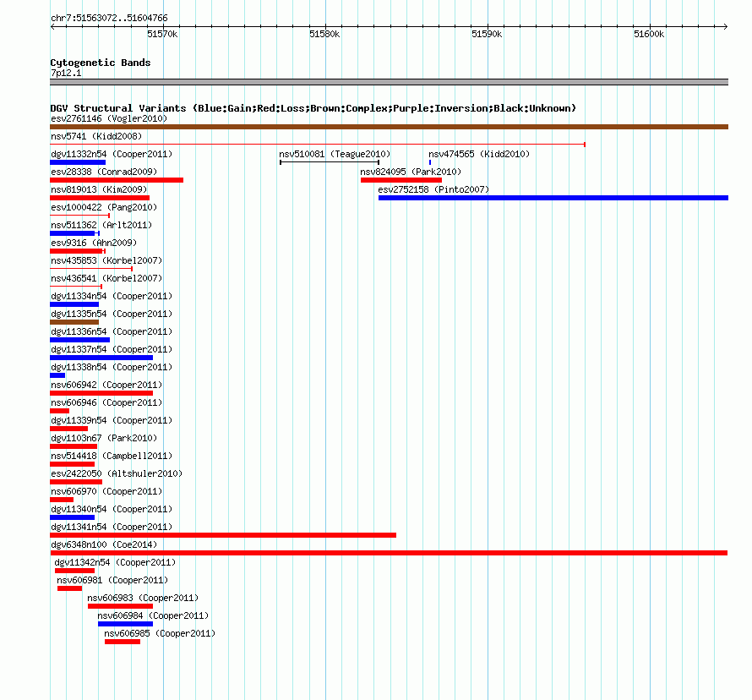
Task: Click the 51570k ruler tick label
Action: [162, 34]
